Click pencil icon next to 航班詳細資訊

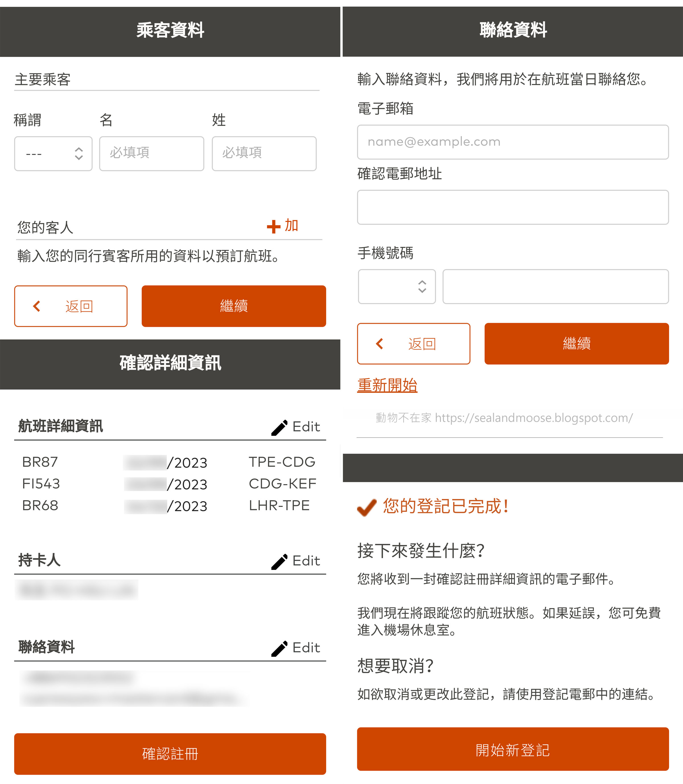coord(279,428)
